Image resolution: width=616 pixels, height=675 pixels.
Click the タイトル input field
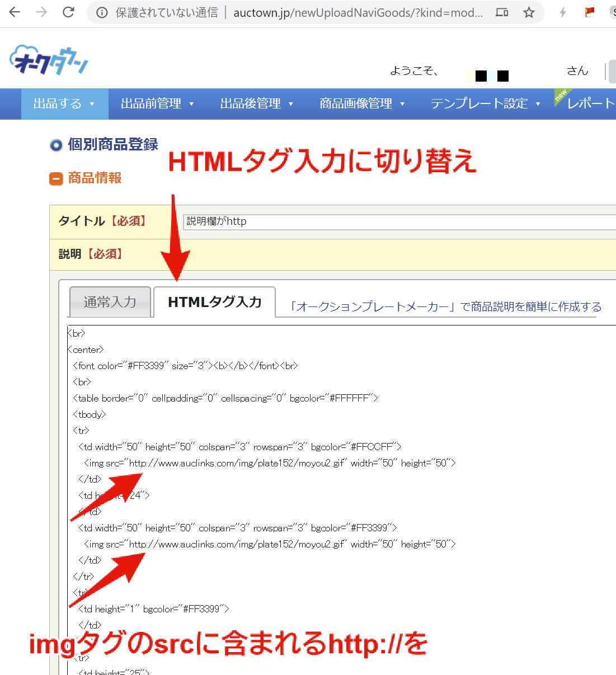tap(399, 221)
